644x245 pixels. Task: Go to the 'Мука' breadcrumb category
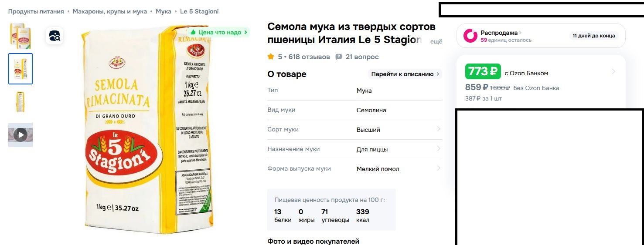(164, 11)
